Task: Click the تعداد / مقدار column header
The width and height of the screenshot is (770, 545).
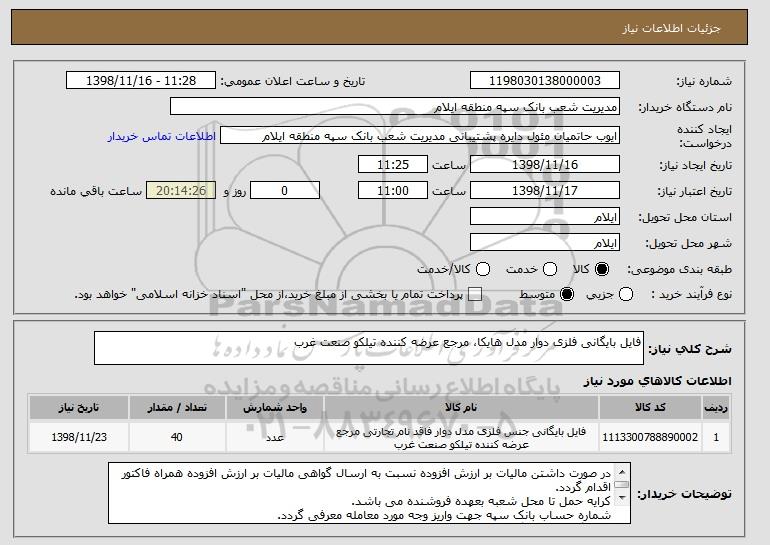Action: [177, 408]
